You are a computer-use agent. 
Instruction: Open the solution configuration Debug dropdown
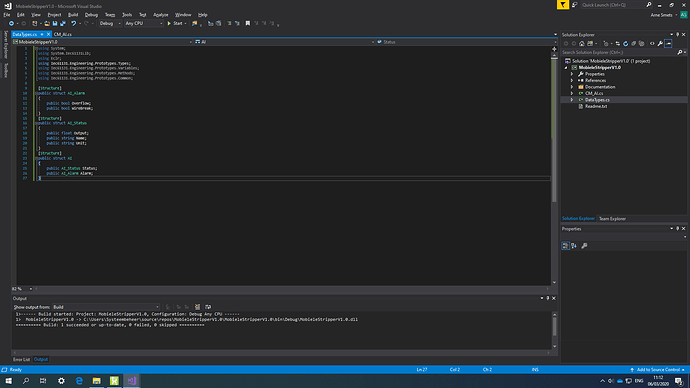click(110, 23)
